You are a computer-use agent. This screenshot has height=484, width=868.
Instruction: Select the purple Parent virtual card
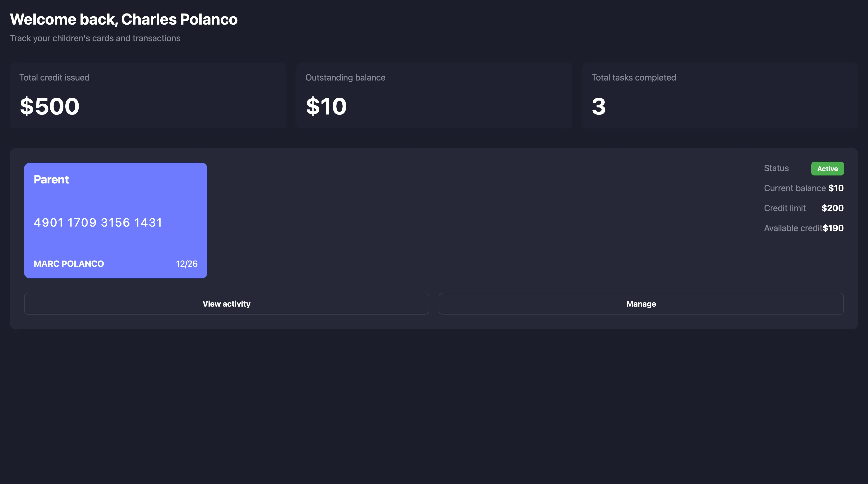click(x=115, y=221)
